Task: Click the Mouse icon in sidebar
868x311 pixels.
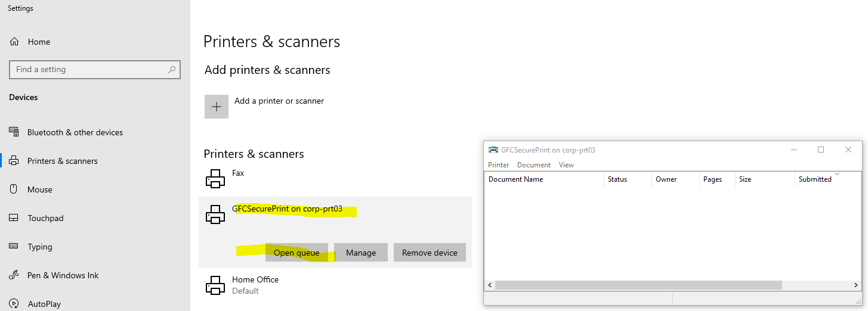Action: 14,189
